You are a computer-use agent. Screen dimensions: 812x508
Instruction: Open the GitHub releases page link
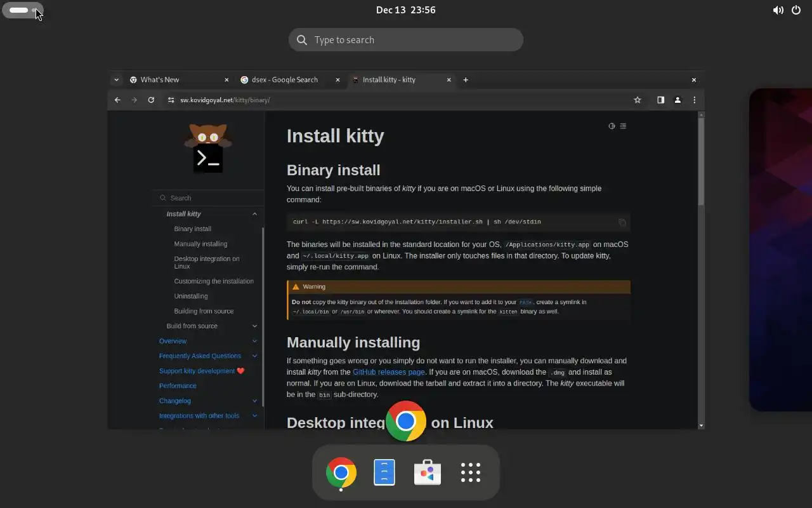pos(389,372)
